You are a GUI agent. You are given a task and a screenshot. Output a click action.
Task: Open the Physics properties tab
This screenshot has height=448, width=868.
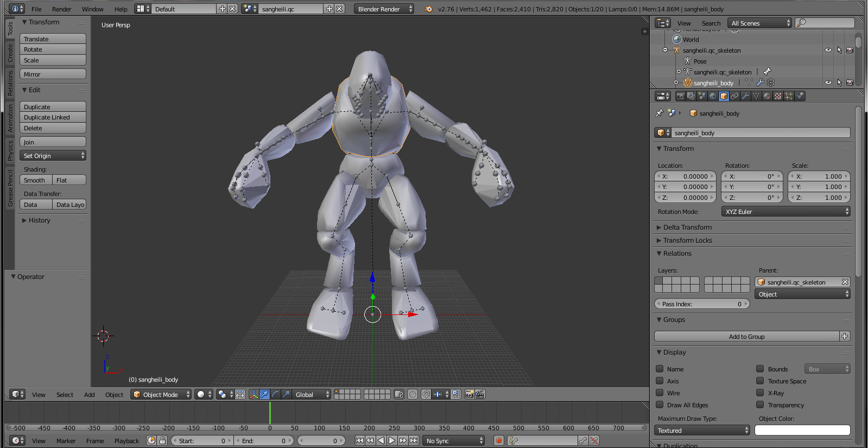click(x=800, y=96)
